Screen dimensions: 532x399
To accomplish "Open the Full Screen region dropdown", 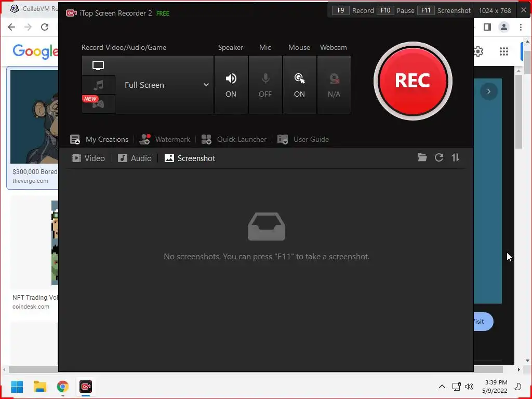I will pyautogui.click(x=165, y=85).
